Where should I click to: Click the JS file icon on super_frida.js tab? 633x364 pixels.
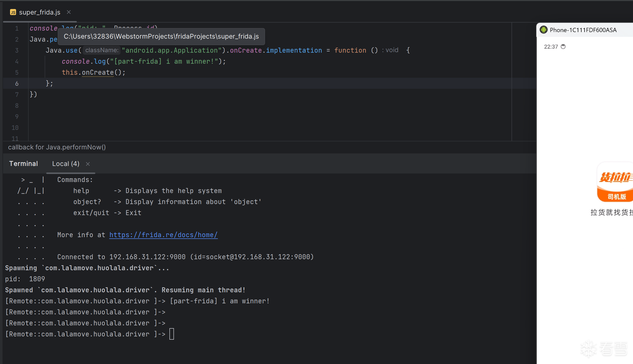click(x=13, y=12)
